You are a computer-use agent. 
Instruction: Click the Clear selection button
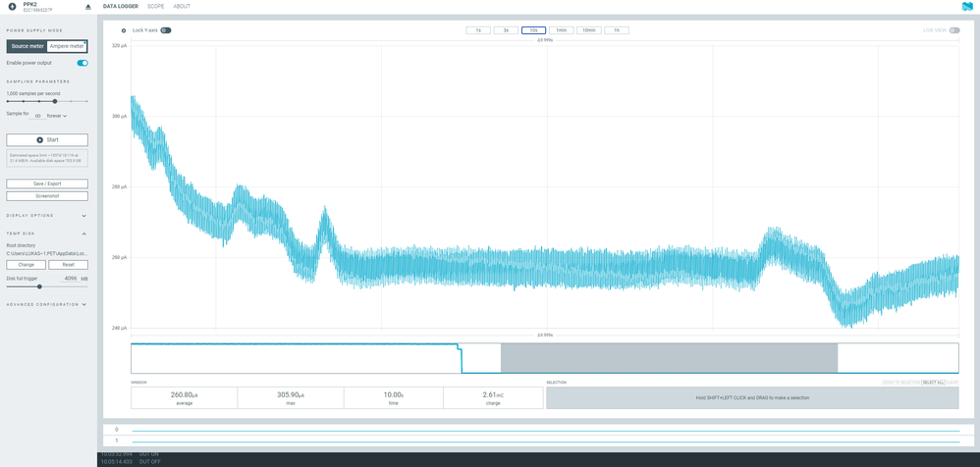(x=952, y=382)
